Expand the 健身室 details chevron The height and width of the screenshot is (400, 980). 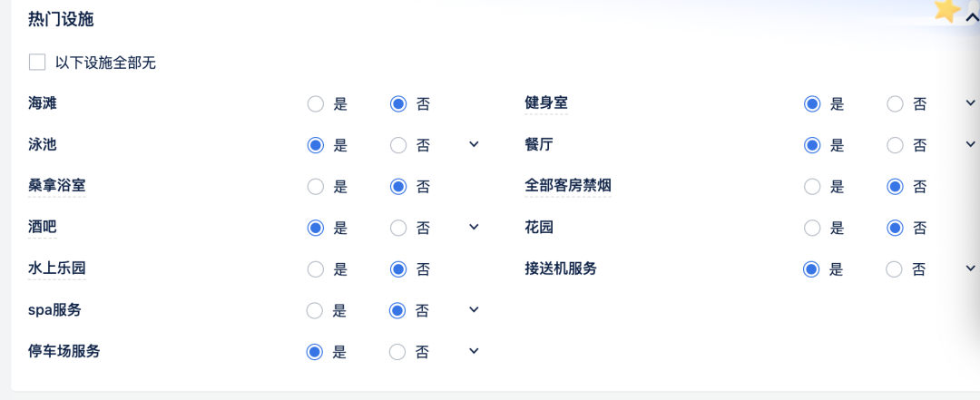point(970,102)
